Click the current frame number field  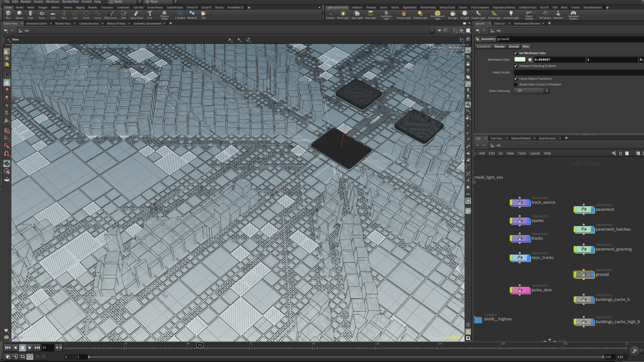click(x=47, y=348)
